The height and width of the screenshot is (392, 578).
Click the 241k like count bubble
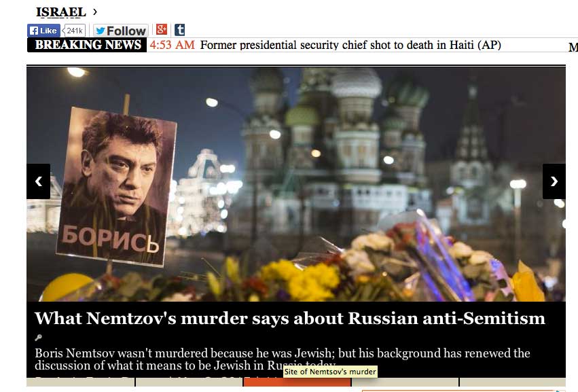tap(75, 31)
